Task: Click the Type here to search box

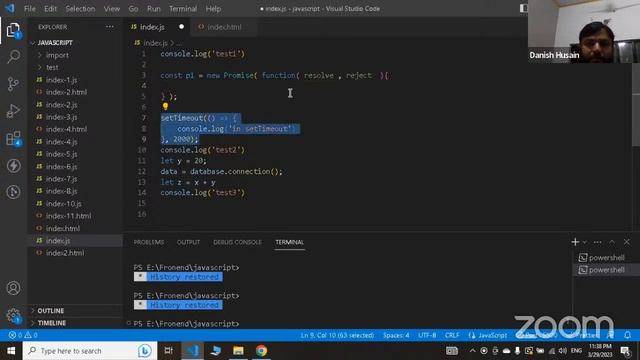Action: click(90, 351)
